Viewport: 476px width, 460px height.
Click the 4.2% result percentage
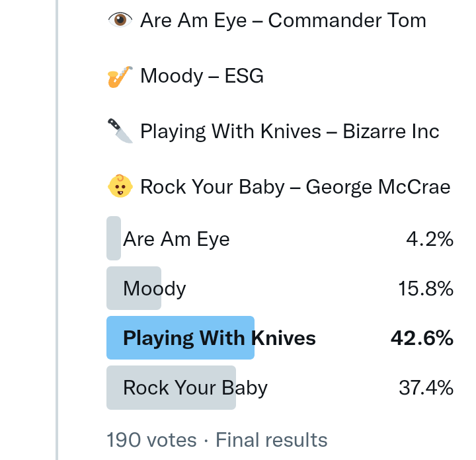click(429, 239)
